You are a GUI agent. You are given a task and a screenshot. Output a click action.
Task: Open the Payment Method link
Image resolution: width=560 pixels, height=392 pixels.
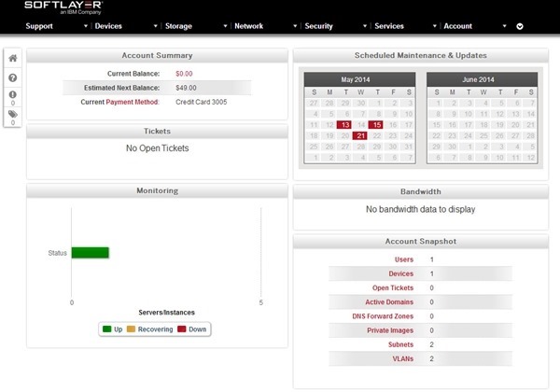click(x=133, y=102)
